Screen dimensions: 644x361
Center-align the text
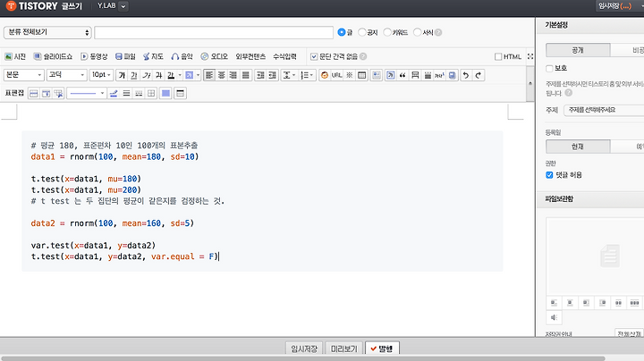pyautogui.click(x=222, y=75)
